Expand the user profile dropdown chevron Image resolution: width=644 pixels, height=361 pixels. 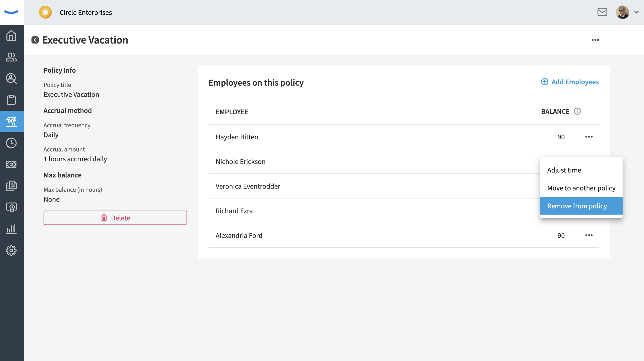pyautogui.click(x=636, y=12)
